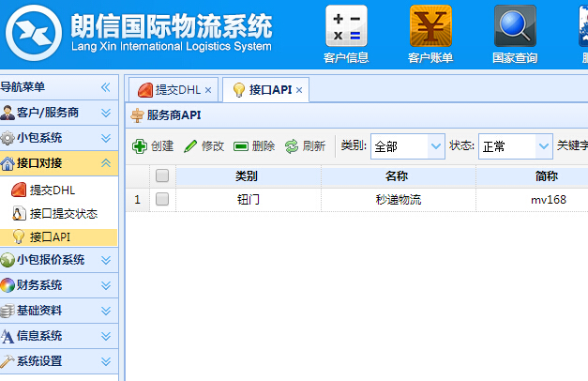588x381 pixels.
Task: Click row number 1
Action: tap(137, 199)
